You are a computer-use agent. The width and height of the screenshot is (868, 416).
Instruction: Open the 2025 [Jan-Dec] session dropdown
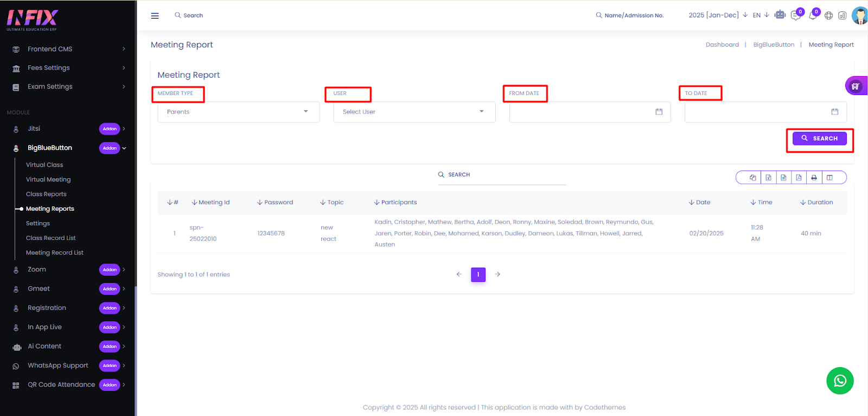[x=718, y=15]
